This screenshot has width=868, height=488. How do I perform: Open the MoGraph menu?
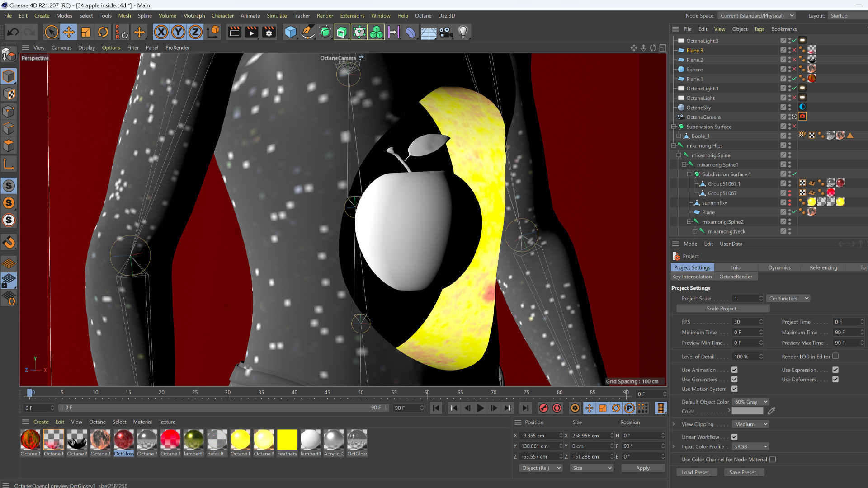[193, 16]
